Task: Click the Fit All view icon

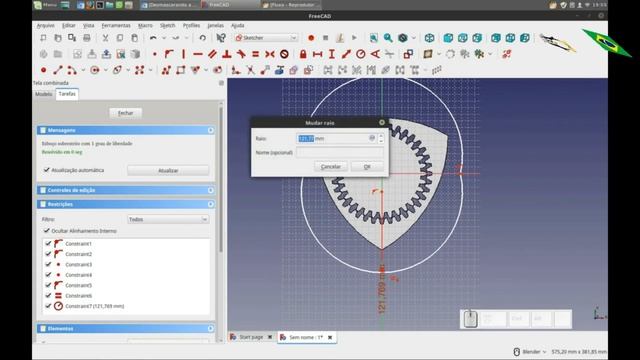Action: click(373, 38)
